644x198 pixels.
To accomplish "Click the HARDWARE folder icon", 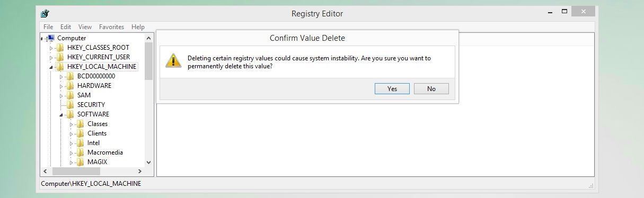I will point(70,86).
